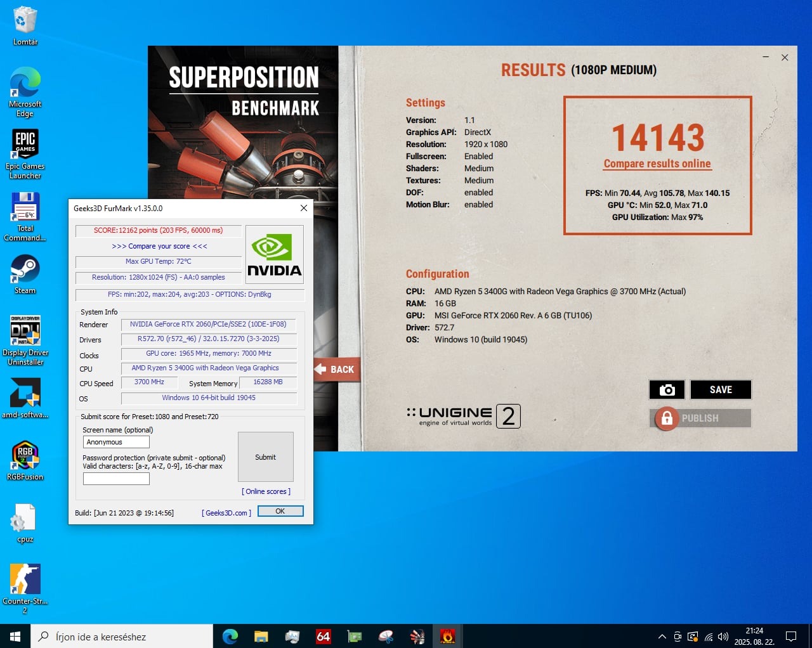This screenshot has width=812, height=648.
Task: Click the 3700 MHz CPU Speed value
Action: click(x=149, y=382)
